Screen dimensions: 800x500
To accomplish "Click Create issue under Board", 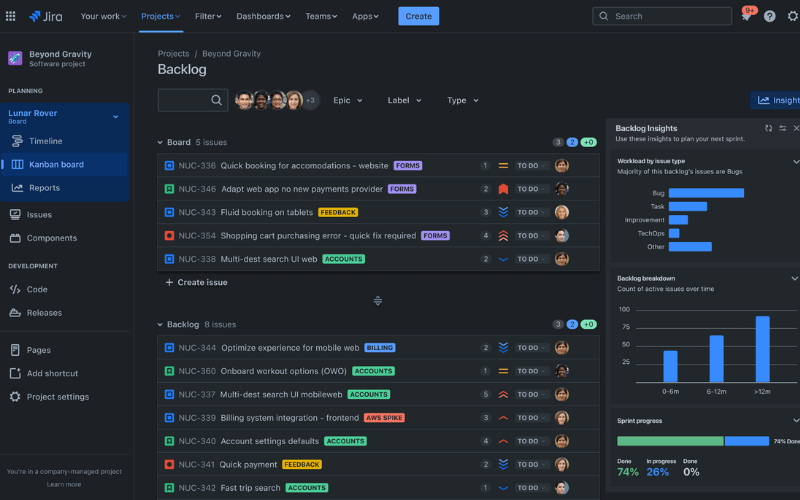I will (196, 282).
